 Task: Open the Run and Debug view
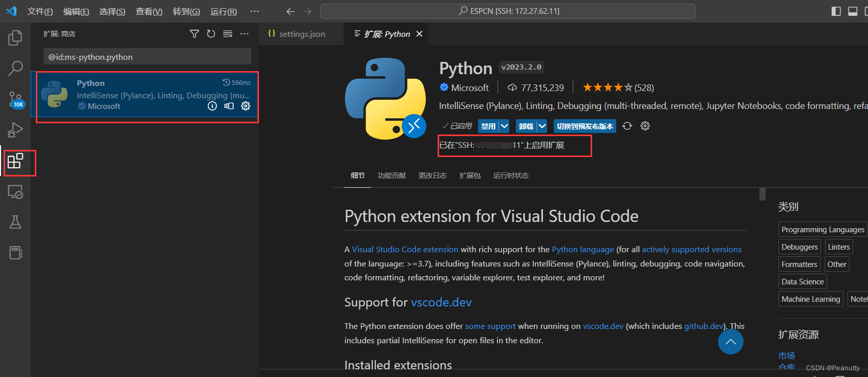(x=15, y=130)
